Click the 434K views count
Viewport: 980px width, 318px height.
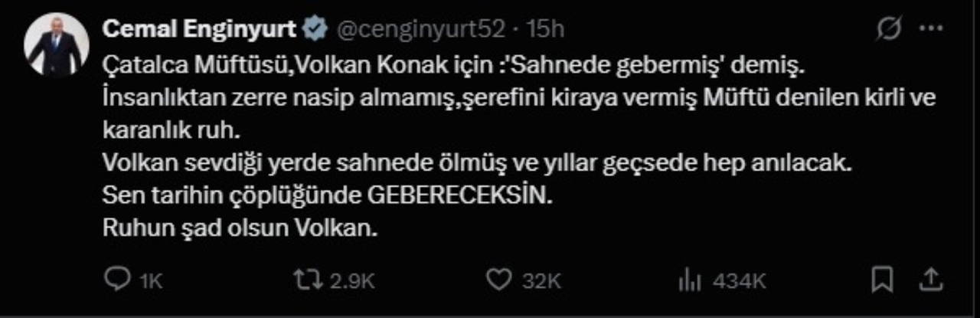coord(739,281)
